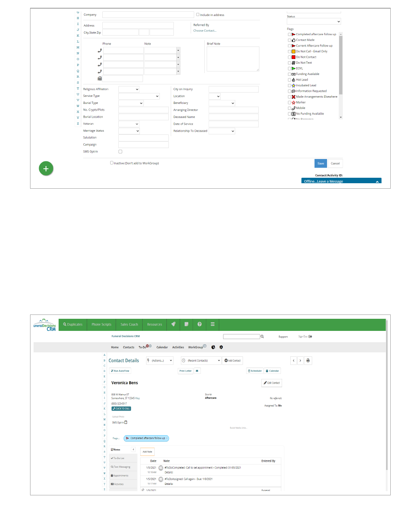Switch to the To-Do List tab
Viewport: 420px width, 527px height.
point(118,458)
